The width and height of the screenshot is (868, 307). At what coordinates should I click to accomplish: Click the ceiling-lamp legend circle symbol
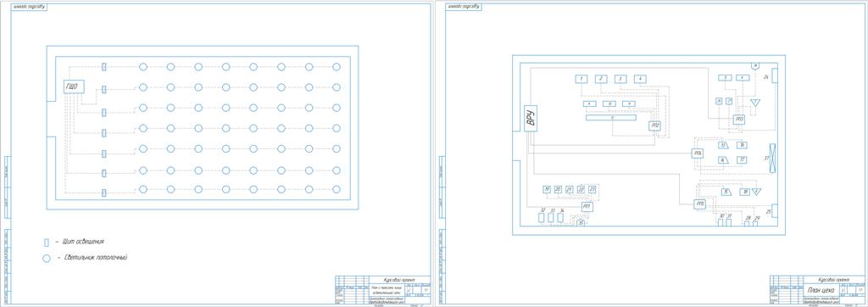point(47,258)
